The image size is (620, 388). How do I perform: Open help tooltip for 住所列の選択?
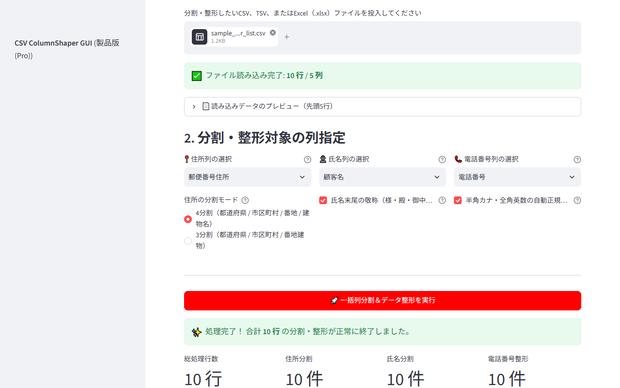[307, 159]
